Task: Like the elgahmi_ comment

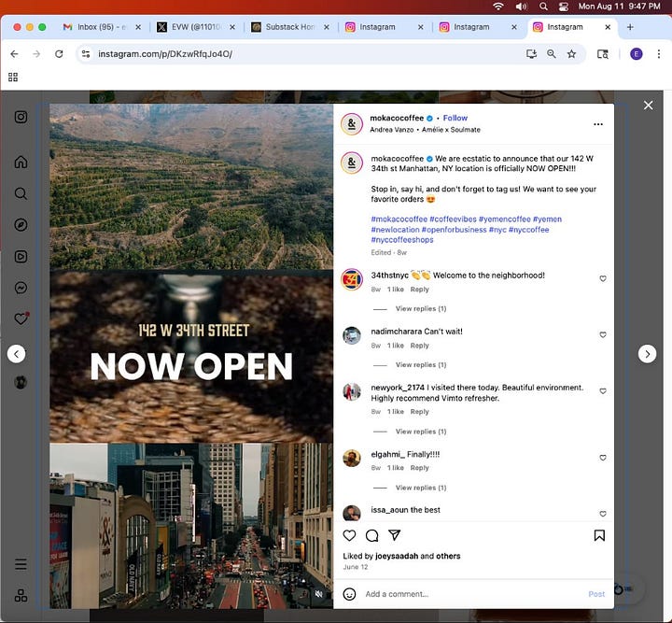Action: [x=603, y=458]
